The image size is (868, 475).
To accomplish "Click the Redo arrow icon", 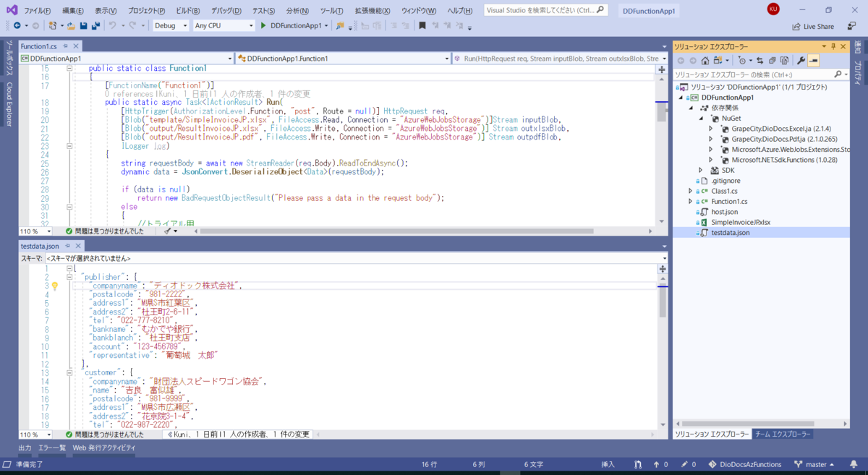I will pos(133,25).
